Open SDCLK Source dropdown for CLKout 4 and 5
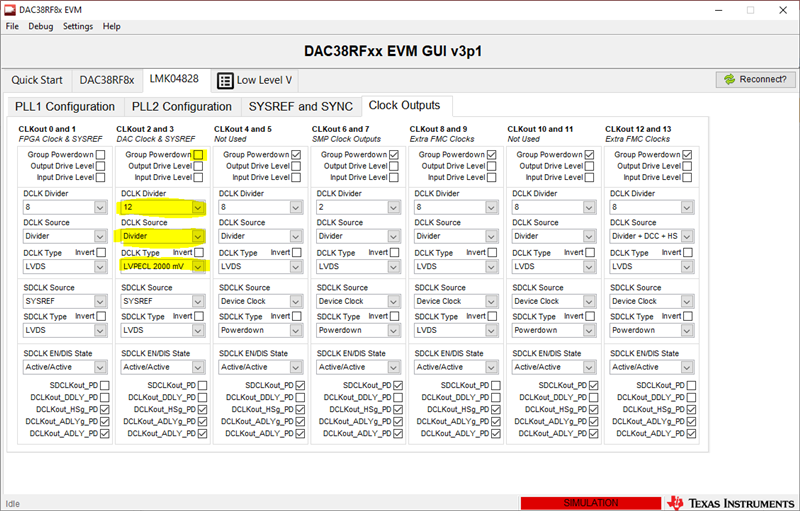 coord(260,301)
